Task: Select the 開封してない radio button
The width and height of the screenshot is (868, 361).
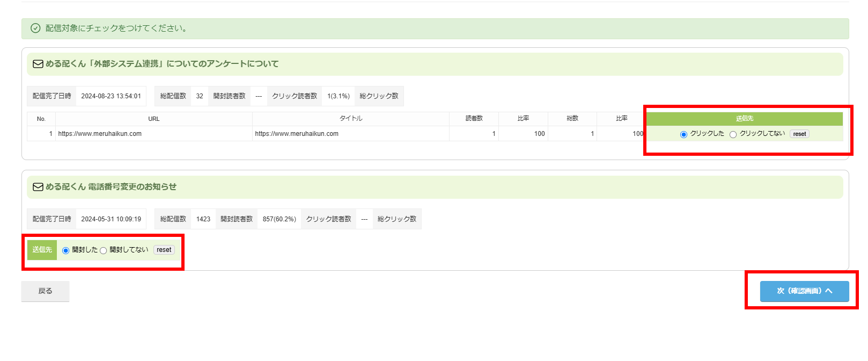Action: coord(103,250)
